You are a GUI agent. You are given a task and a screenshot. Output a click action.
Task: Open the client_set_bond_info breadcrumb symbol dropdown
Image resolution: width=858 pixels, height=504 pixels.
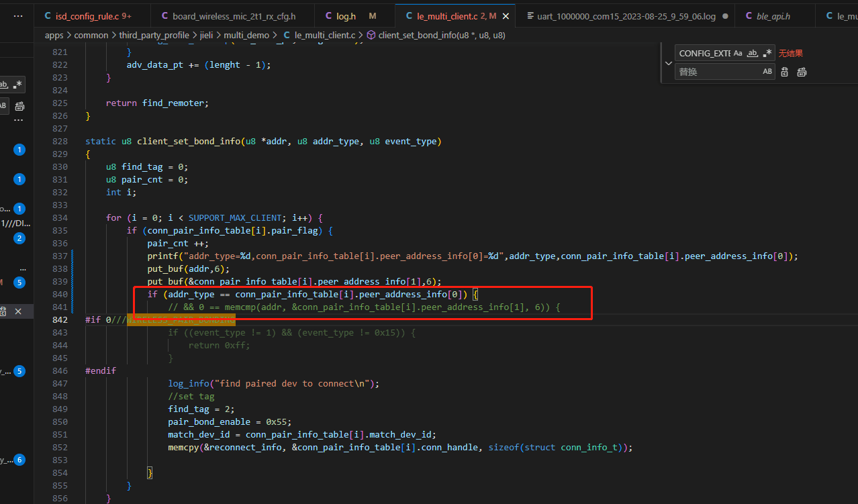[x=436, y=35]
